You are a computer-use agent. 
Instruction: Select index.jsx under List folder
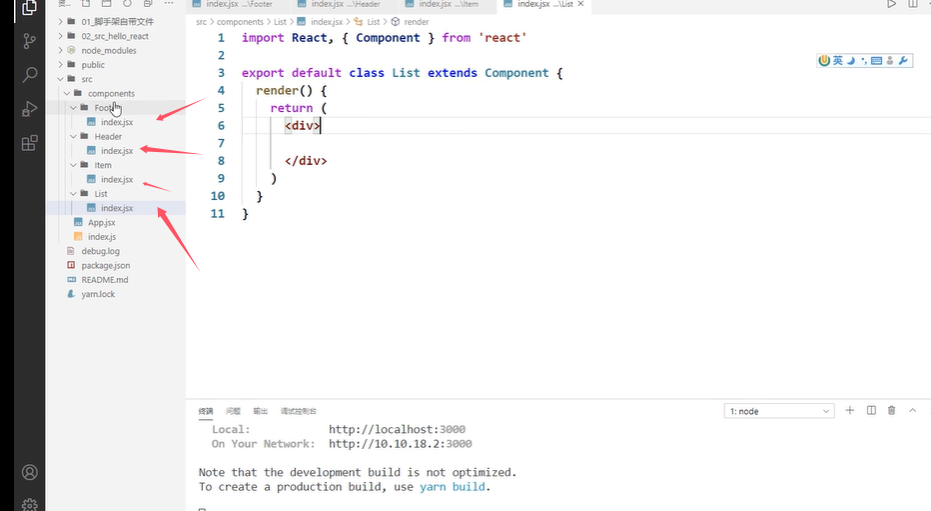(x=116, y=208)
